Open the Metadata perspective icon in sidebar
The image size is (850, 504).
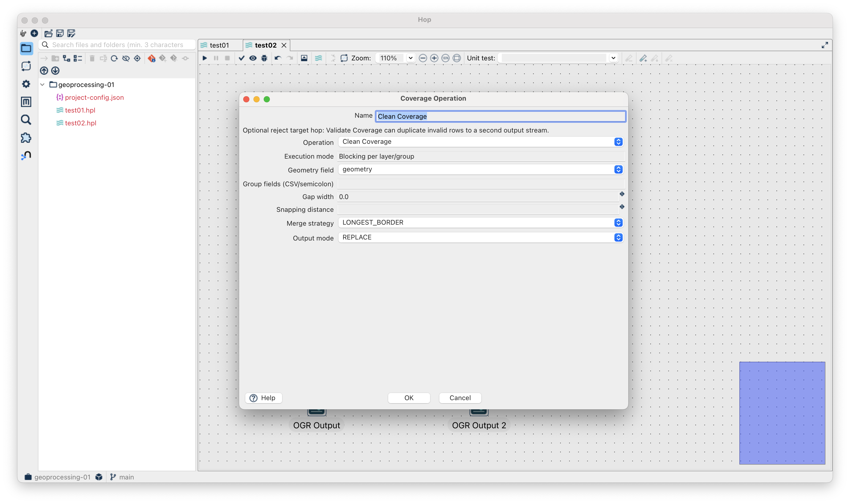(26, 102)
